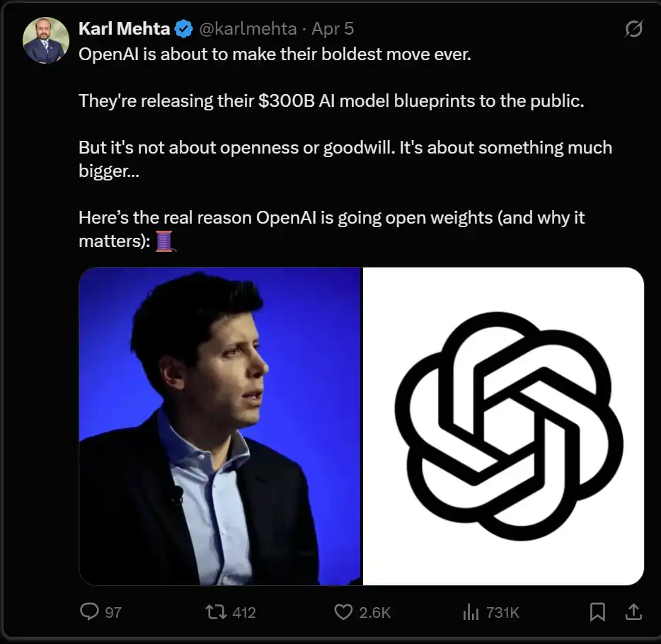Click the Grok icon at top right
The image size is (661, 644).
coord(633,29)
